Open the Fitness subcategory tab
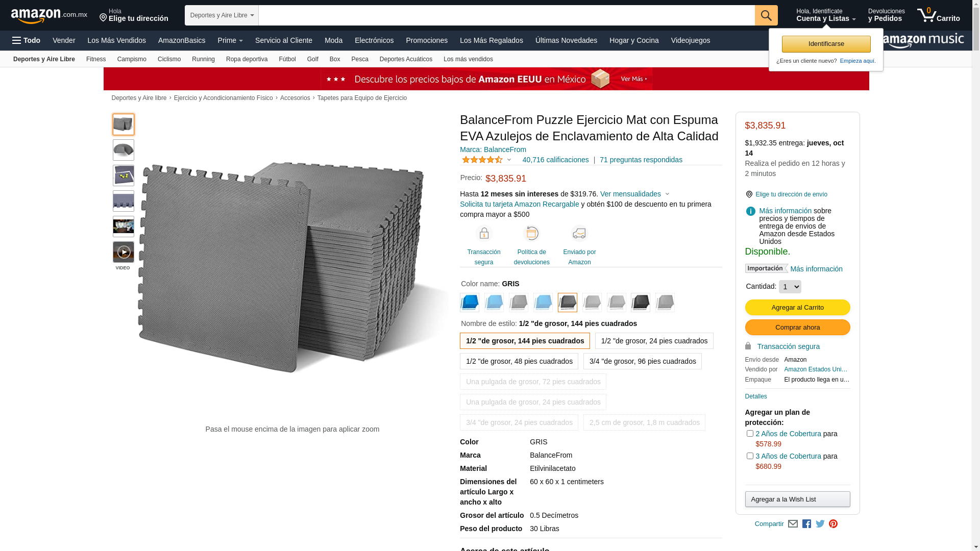980x551 pixels. click(x=96, y=59)
